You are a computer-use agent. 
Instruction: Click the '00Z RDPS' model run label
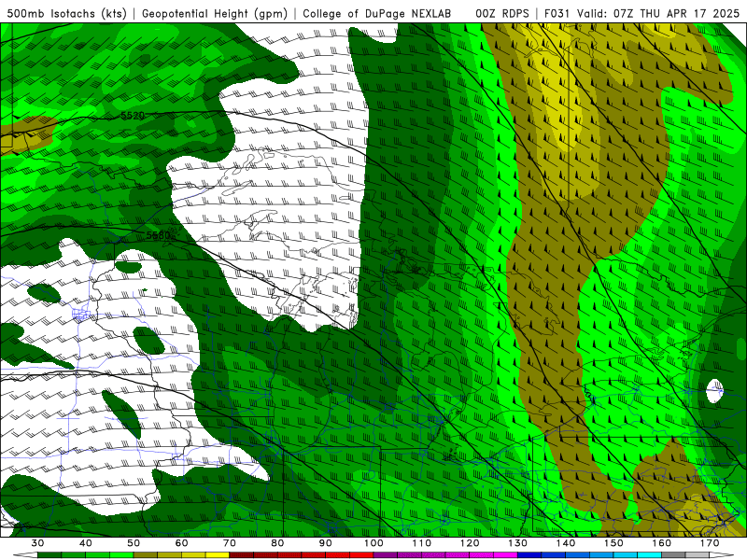502,13
